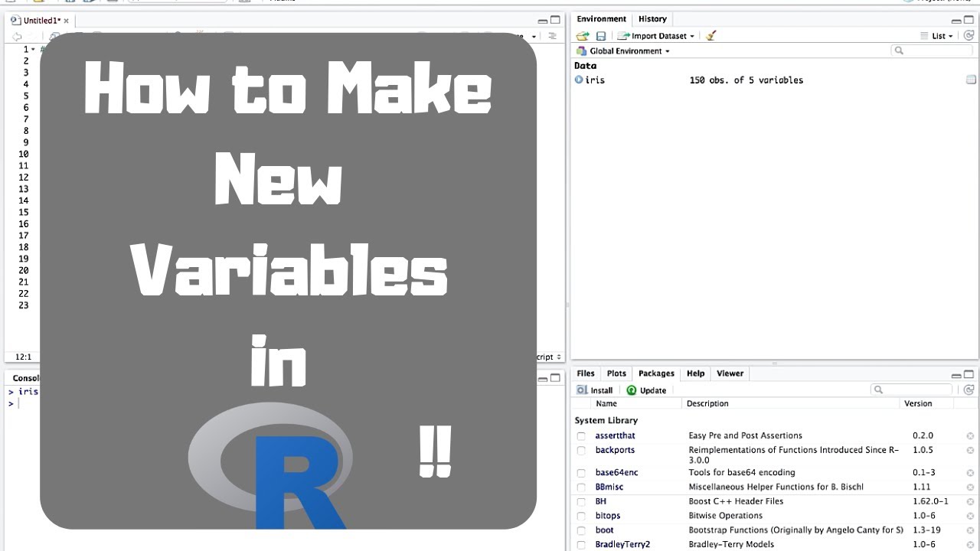The height and width of the screenshot is (551, 980).
Task: Remove the BBmisc package using its x icon
Action: click(x=970, y=487)
